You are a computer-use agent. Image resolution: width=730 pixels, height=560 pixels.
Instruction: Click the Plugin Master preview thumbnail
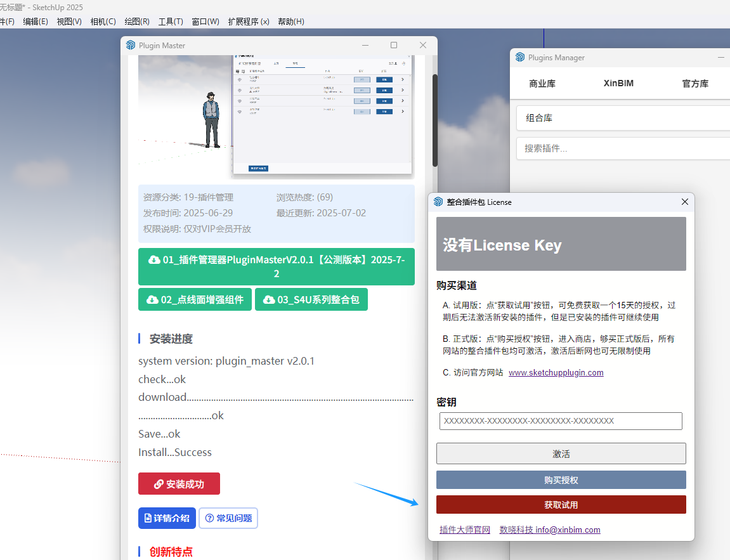276,115
